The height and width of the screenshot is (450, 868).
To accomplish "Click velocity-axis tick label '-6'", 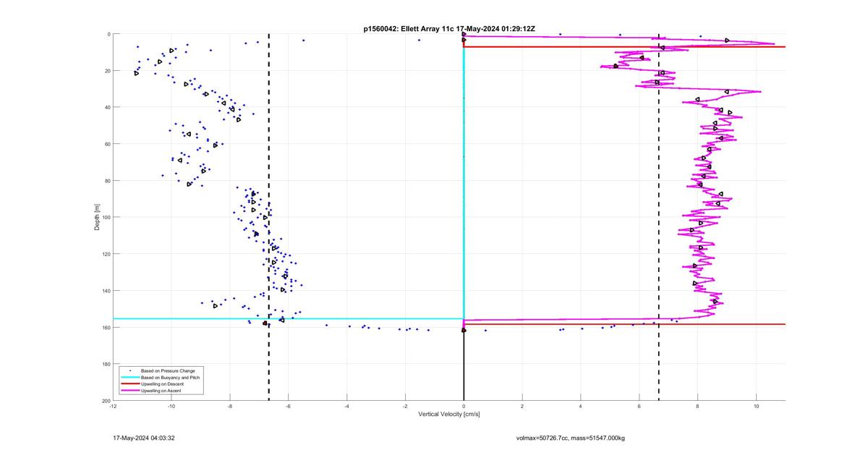I will point(289,407).
